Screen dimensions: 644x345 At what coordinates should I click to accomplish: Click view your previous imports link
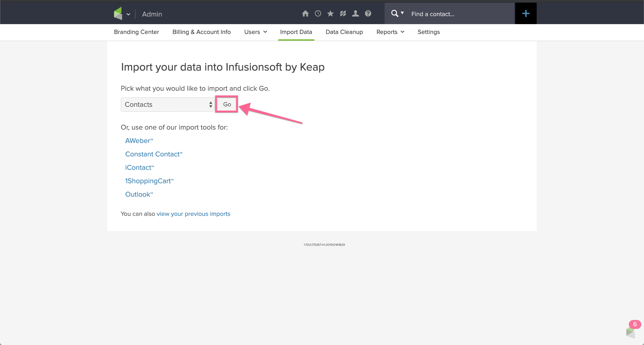tap(193, 214)
